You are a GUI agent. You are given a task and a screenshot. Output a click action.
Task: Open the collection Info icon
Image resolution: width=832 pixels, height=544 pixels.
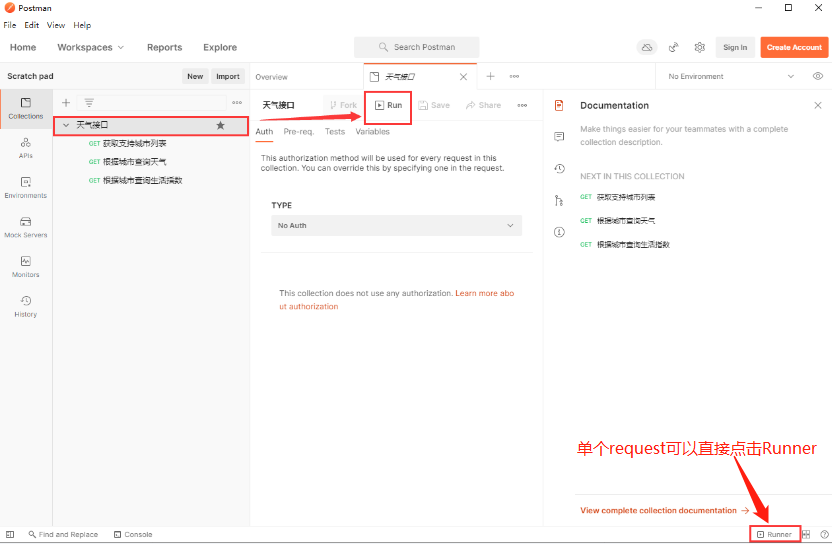tap(559, 232)
